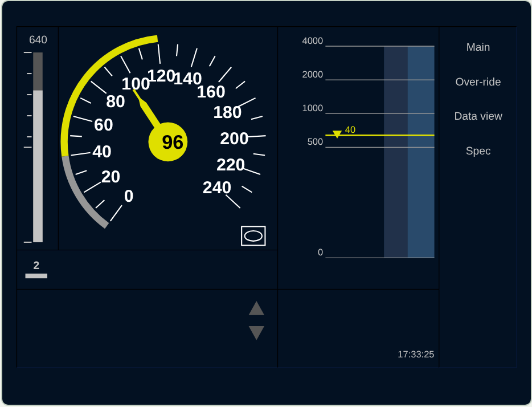Click the 1000 planning scale label
Image resolution: width=532 pixels, height=407 pixels.
click(x=313, y=108)
